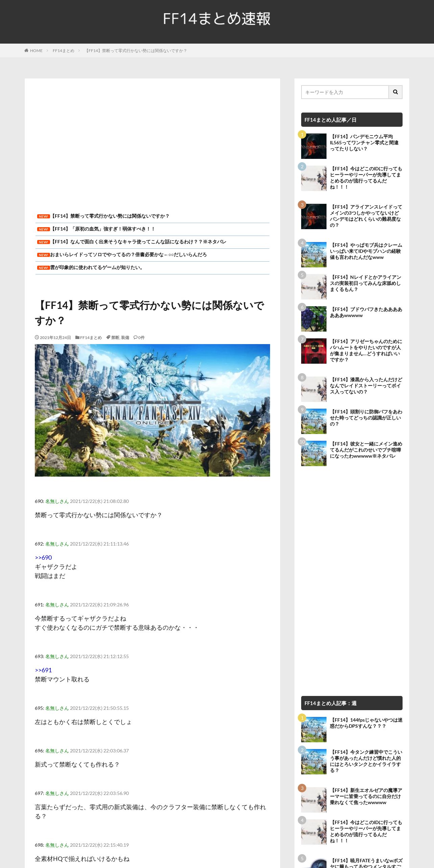434x868 pixels.
Task: Click the >>690 reply anchor
Action: click(x=43, y=558)
